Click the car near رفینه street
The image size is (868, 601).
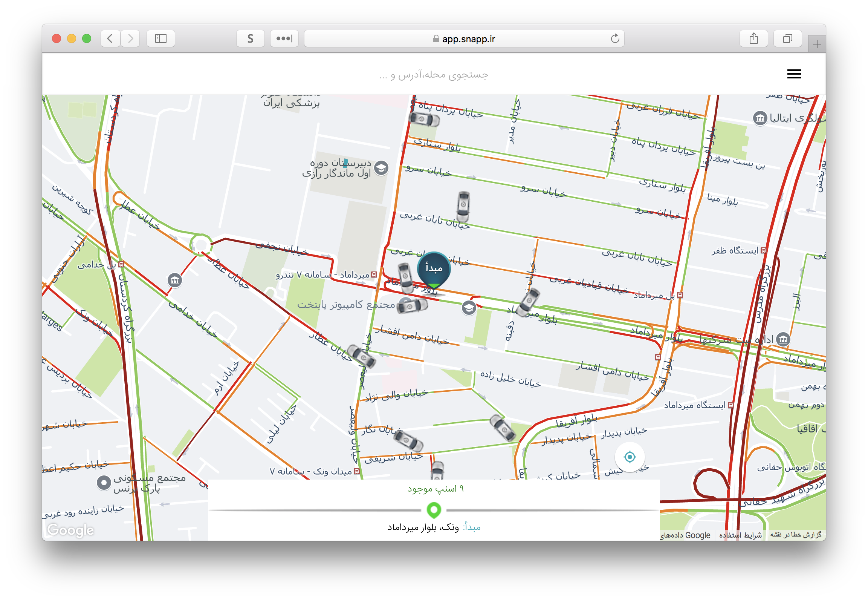[x=528, y=302]
